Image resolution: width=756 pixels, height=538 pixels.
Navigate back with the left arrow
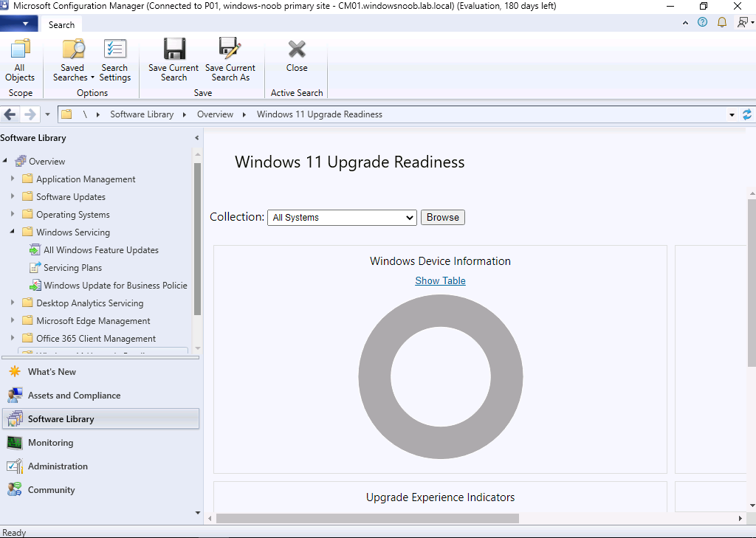(x=10, y=114)
